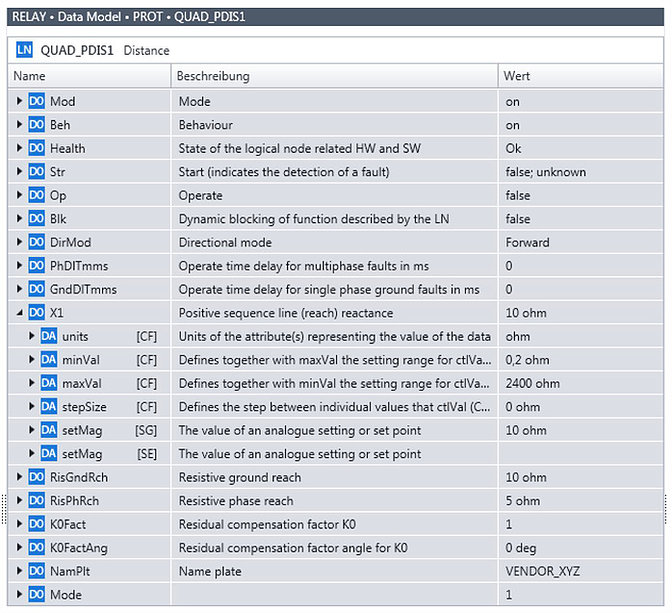The height and width of the screenshot is (613, 672).
Task: Click the DO icon of the K0Fact row
Action: 36,524
